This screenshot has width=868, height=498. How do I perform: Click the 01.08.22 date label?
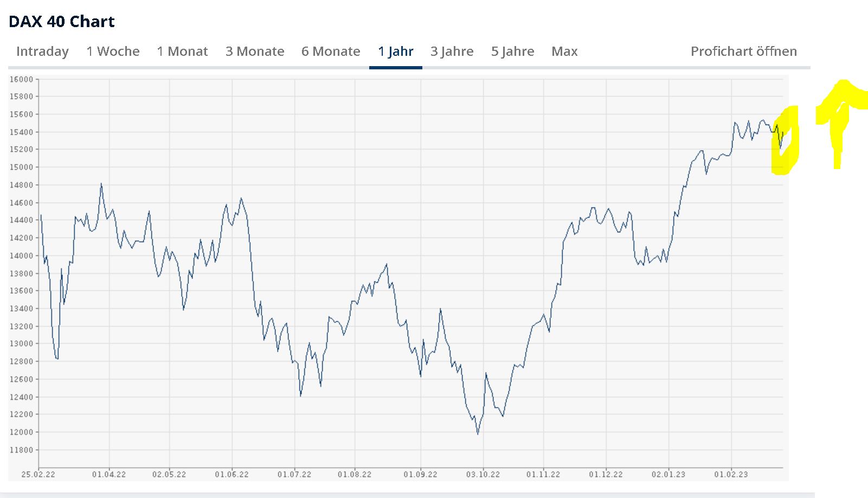355,474
